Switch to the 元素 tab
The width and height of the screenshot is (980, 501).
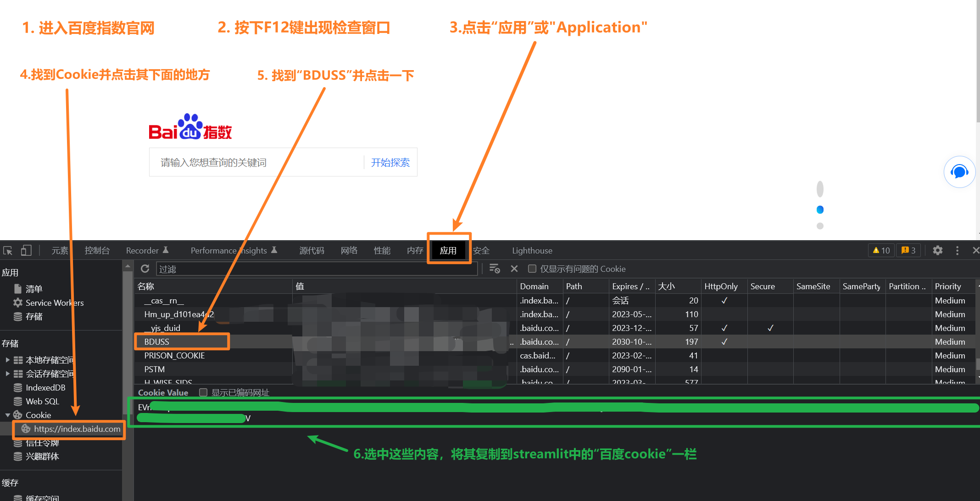tap(60, 250)
